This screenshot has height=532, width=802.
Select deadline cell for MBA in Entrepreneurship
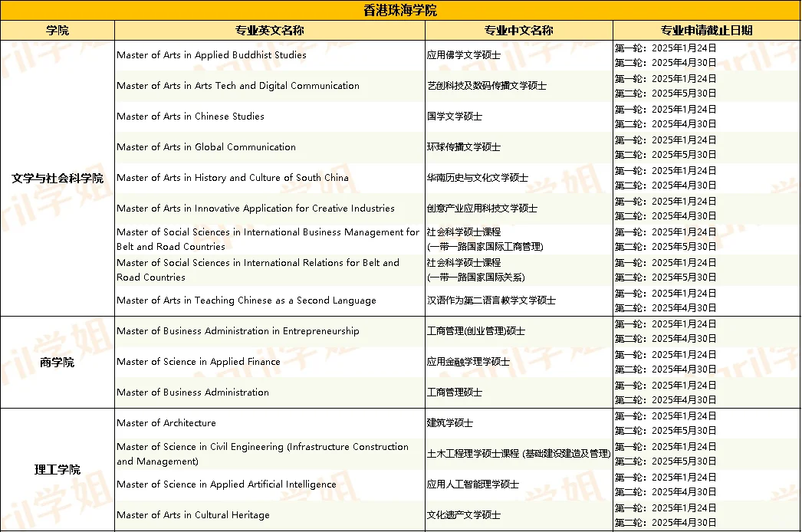(x=706, y=331)
